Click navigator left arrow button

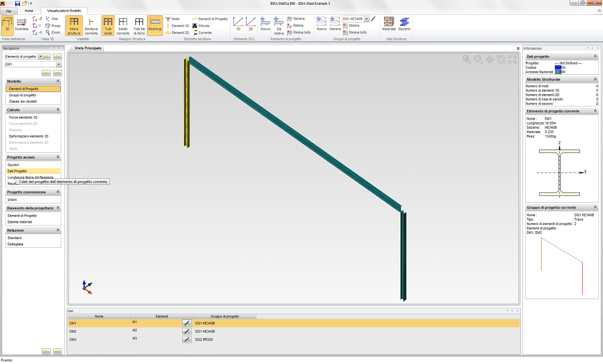47,56
